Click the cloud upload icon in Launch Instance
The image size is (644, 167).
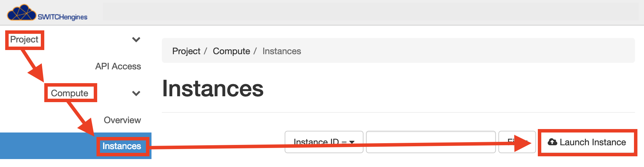coord(553,142)
